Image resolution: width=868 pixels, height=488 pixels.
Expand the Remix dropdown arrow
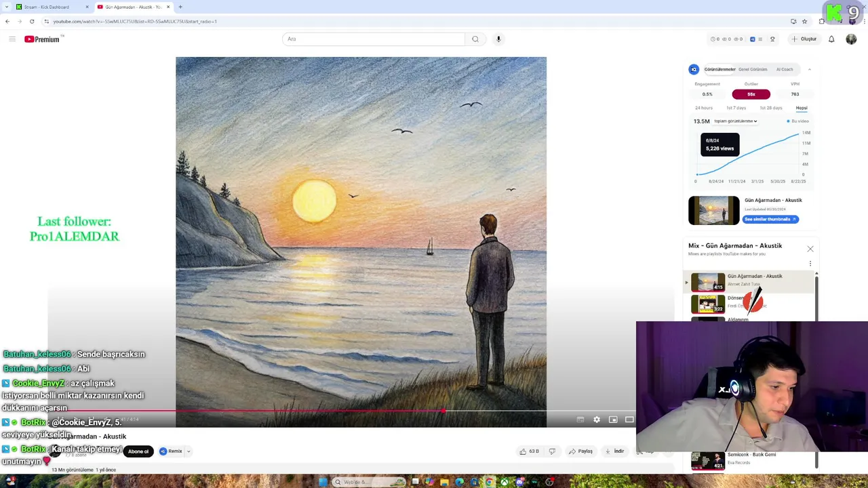tap(189, 451)
